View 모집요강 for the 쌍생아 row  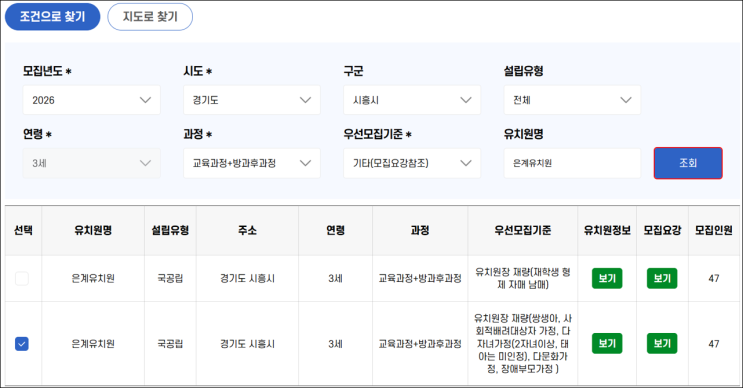point(662,343)
